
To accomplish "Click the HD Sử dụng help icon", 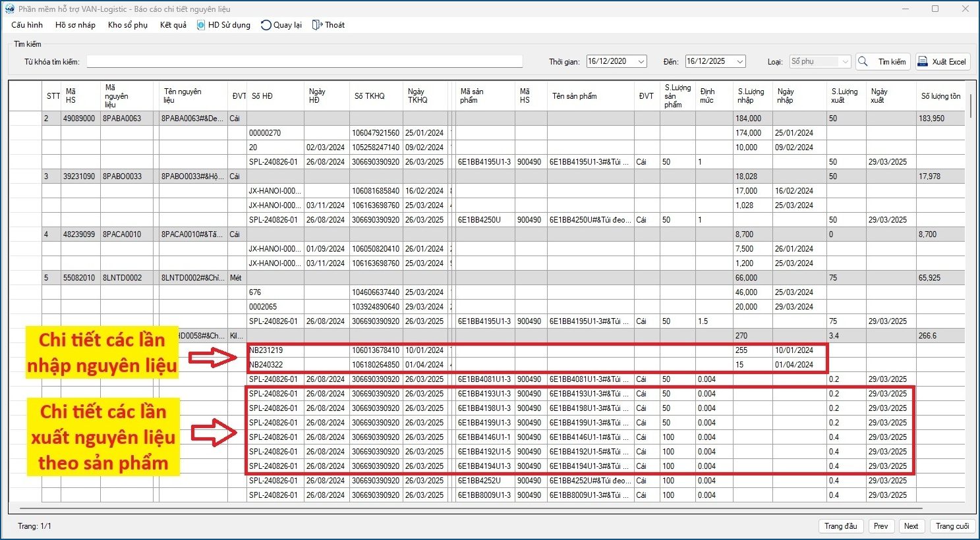I will pos(201,25).
